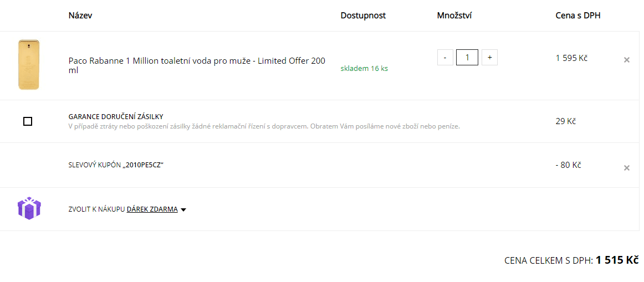Click the Cena s DPH column header
644x282 pixels.
pyautogui.click(x=578, y=16)
